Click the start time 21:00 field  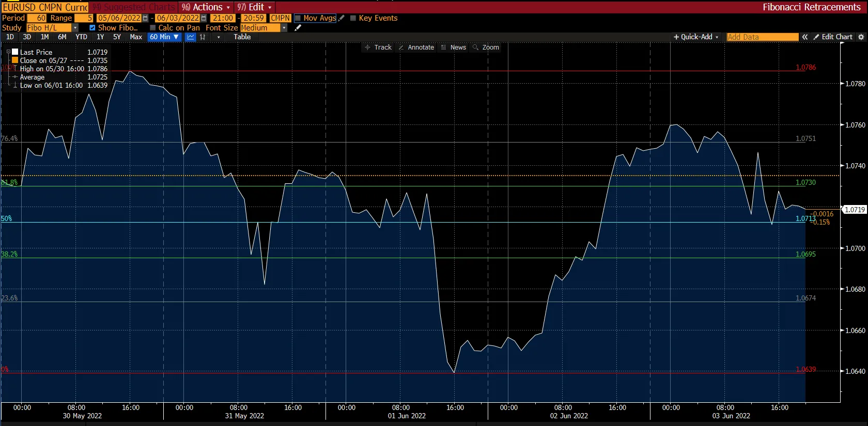tap(223, 18)
